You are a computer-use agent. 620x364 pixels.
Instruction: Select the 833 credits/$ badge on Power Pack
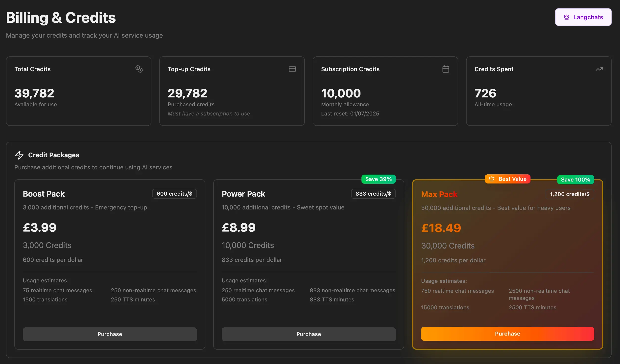[373, 194]
